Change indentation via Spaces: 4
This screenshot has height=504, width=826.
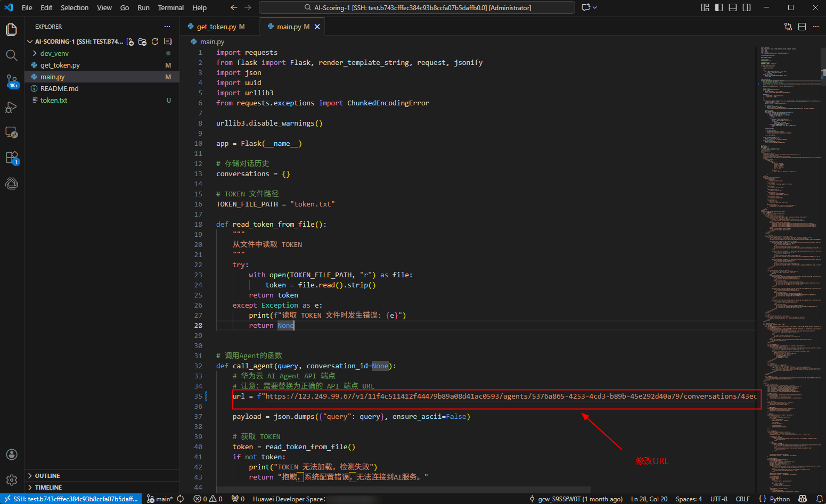689,499
